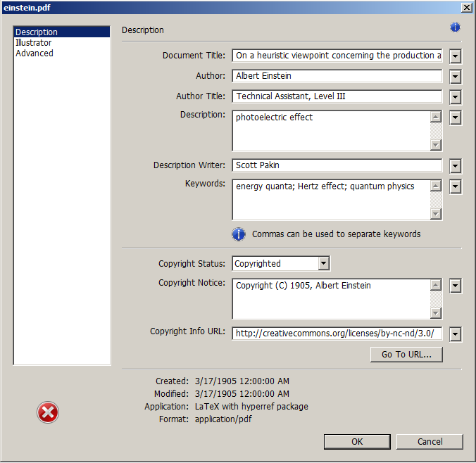Close the einstein.pdf dialog window
Image resolution: width=476 pixels, height=463 pixels.
466,7
